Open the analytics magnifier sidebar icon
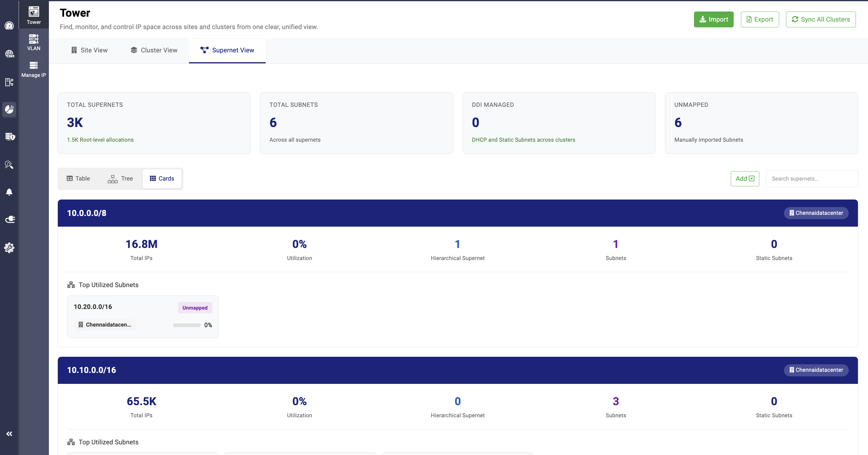868x455 pixels. tap(9, 165)
